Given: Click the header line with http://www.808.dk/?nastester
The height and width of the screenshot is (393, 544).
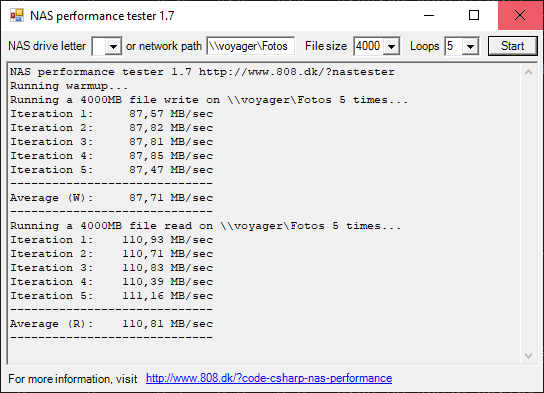Looking at the screenshot, I should pyautogui.click(x=202, y=72).
